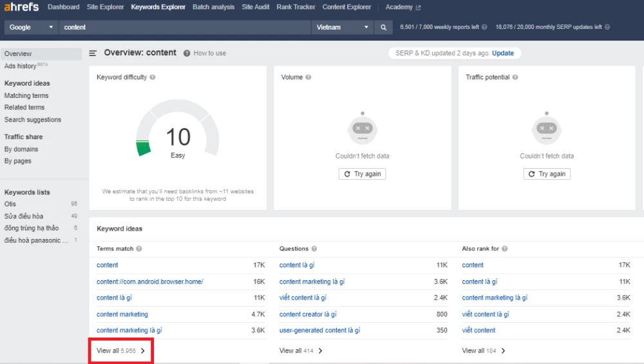Select Search suggestions in the sidebar

(x=32, y=120)
